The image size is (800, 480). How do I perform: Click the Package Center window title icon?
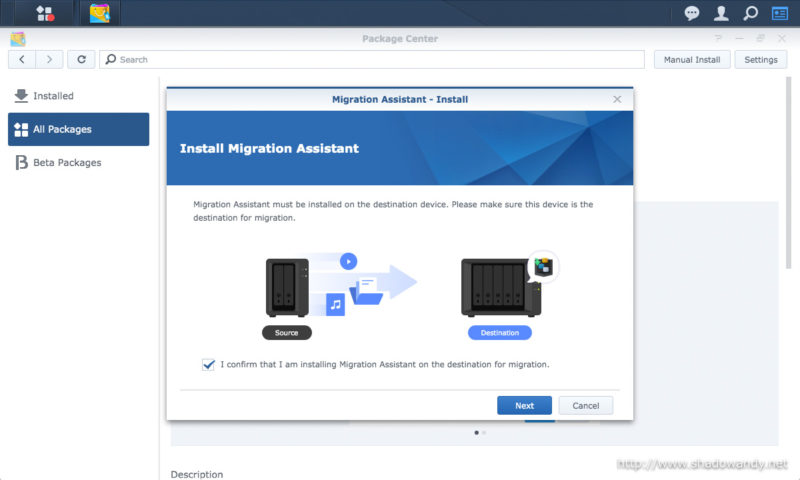tap(18, 39)
